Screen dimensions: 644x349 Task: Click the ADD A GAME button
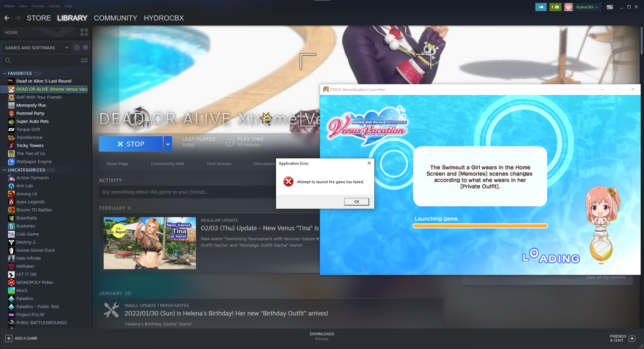(21, 338)
